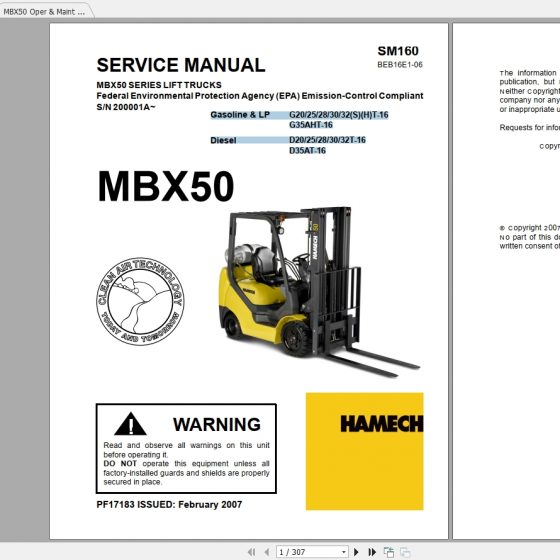Image resolution: width=560 pixels, height=560 pixels.
Task: Click the previous view icon
Action: (389, 552)
